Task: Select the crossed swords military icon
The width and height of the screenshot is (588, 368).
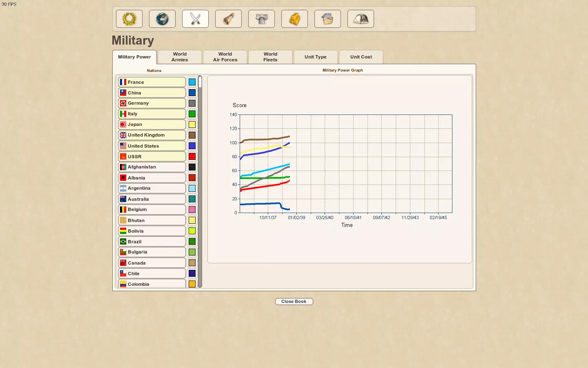Action: (195, 19)
